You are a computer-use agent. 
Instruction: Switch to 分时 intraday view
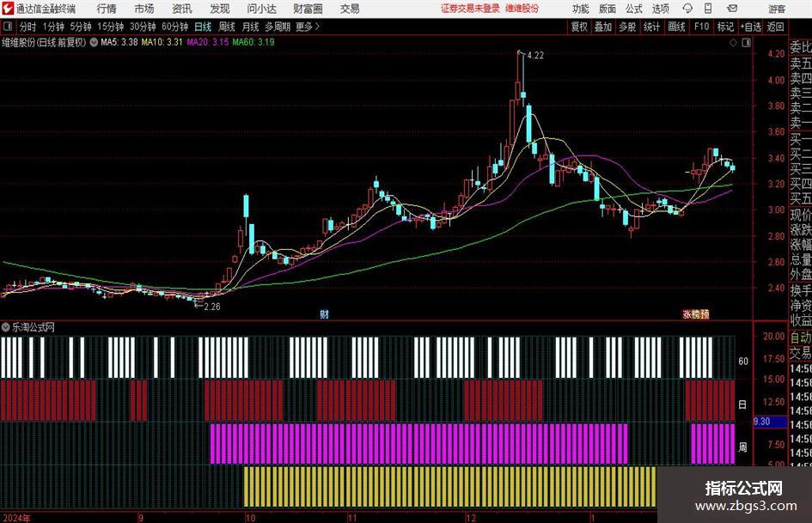click(x=28, y=27)
